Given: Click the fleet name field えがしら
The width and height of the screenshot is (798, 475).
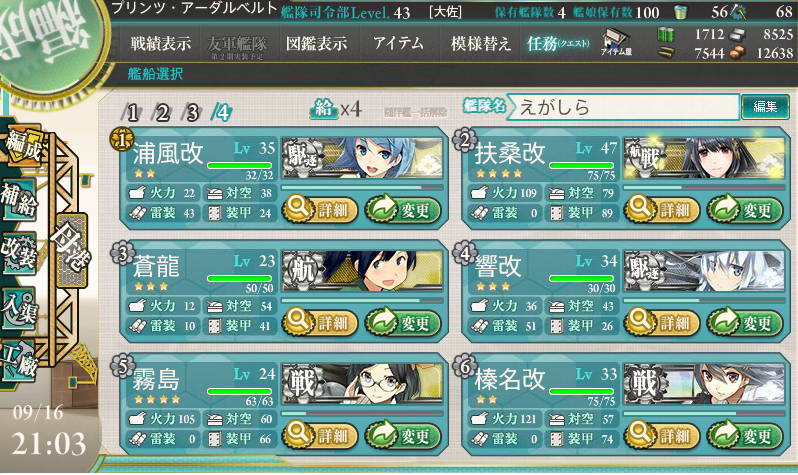Looking at the screenshot, I should [x=622, y=107].
